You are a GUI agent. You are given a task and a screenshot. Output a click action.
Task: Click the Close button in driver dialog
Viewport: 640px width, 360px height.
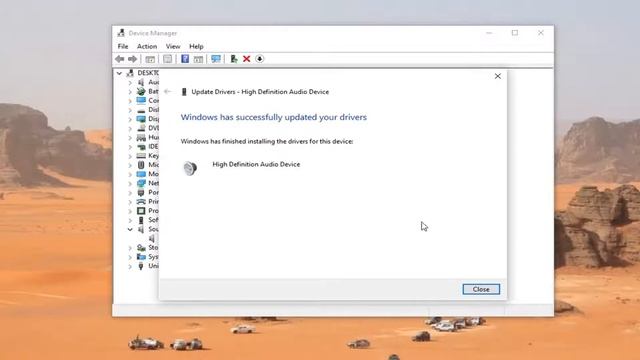[x=481, y=289]
